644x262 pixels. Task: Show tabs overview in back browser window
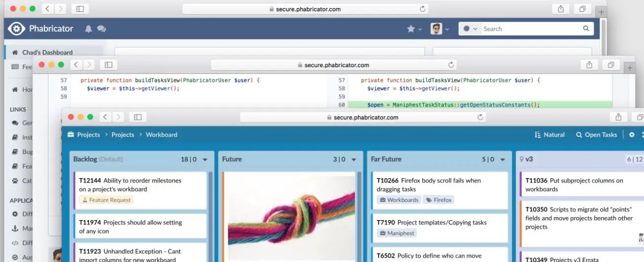click(582, 9)
